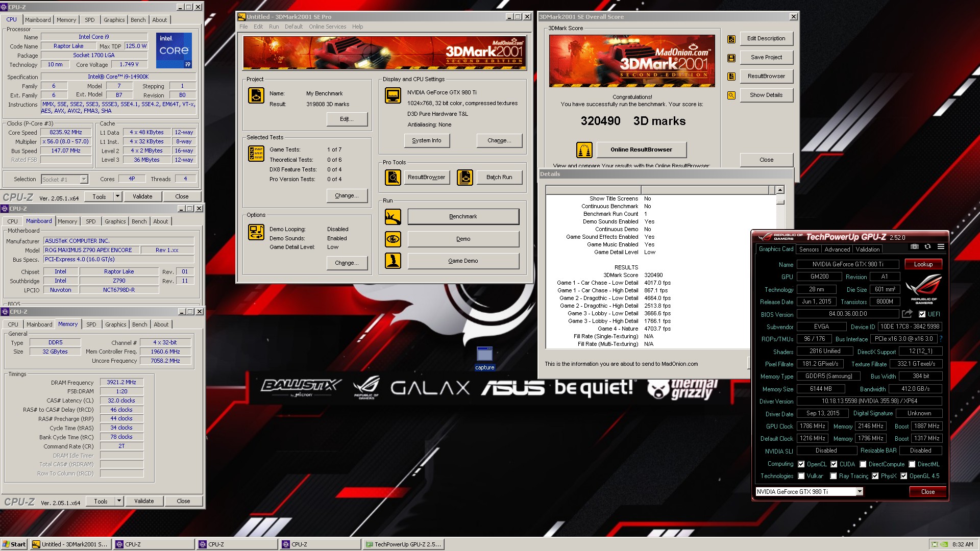Click the Untitled - 3DMark2001 taskbar button
The height and width of the screenshot is (551, 980).
(x=70, y=544)
